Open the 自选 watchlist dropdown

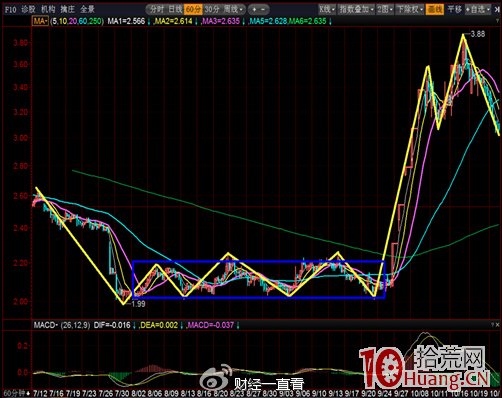tap(478, 9)
